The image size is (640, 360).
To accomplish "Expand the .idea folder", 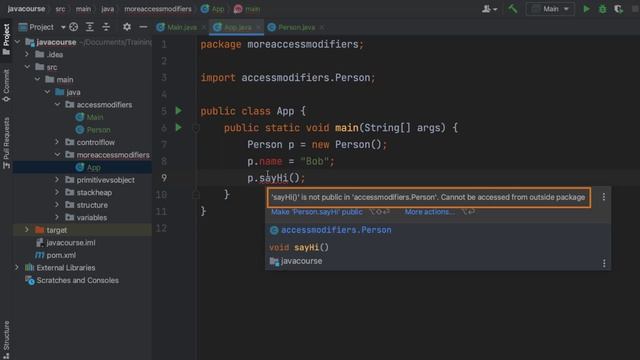I will tap(27, 54).
